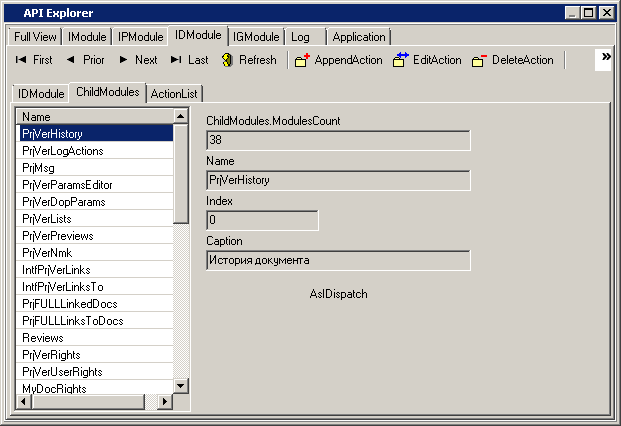The image size is (621, 426).
Task: Select PrjVerLogActions in the module list
Action: coord(62,151)
